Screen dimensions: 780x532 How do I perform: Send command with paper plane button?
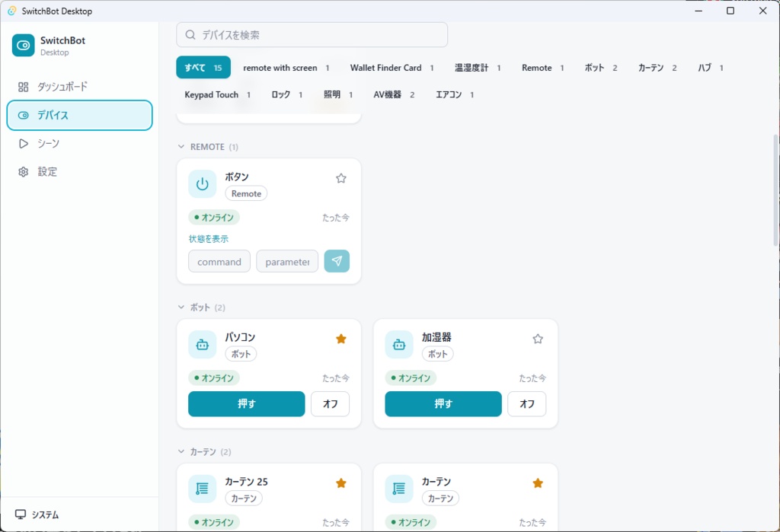pos(337,261)
